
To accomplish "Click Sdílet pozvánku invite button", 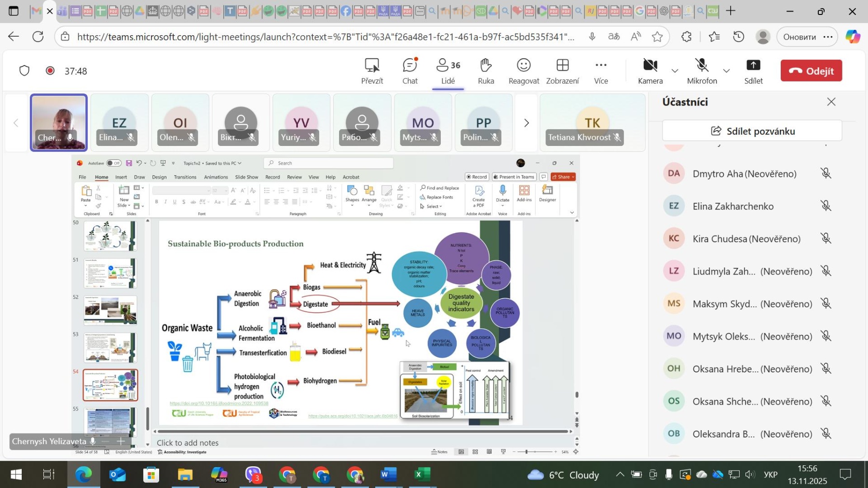I will point(752,131).
